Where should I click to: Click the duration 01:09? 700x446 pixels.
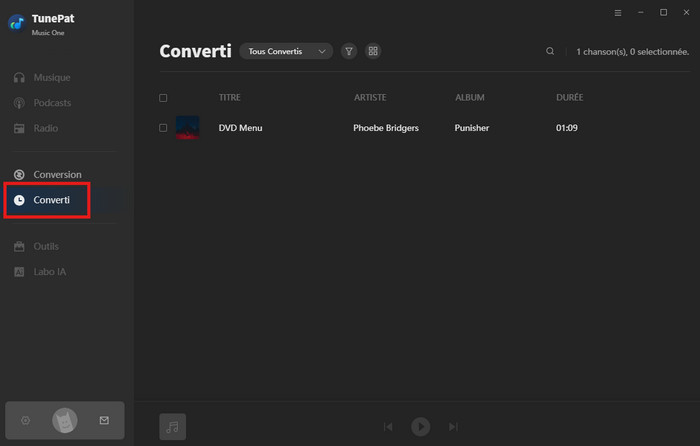pyautogui.click(x=567, y=128)
